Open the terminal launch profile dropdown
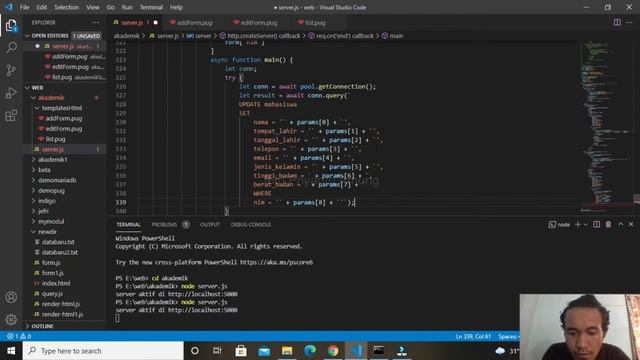 (586, 224)
